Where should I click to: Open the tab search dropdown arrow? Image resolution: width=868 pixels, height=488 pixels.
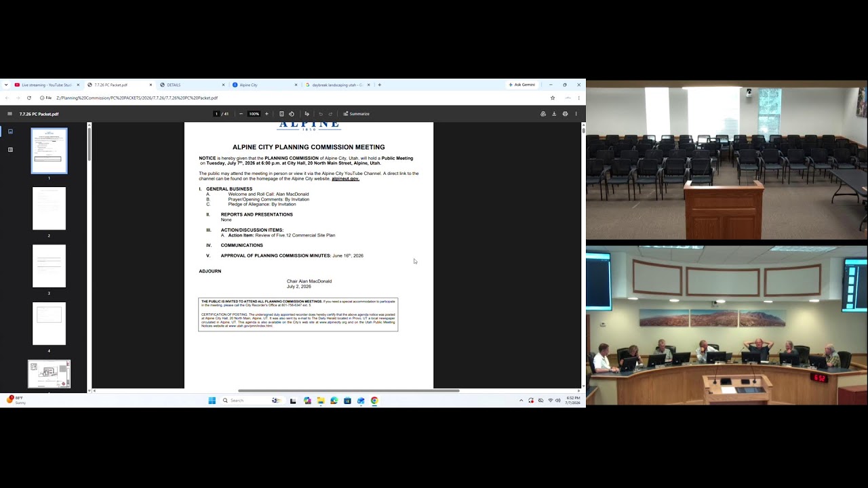pos(6,85)
